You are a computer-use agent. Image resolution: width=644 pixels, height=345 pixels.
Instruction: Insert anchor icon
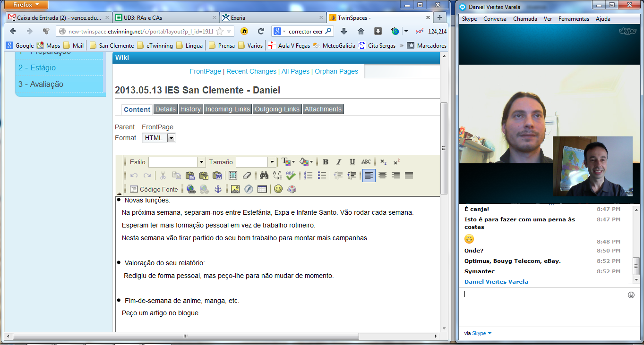(x=218, y=189)
